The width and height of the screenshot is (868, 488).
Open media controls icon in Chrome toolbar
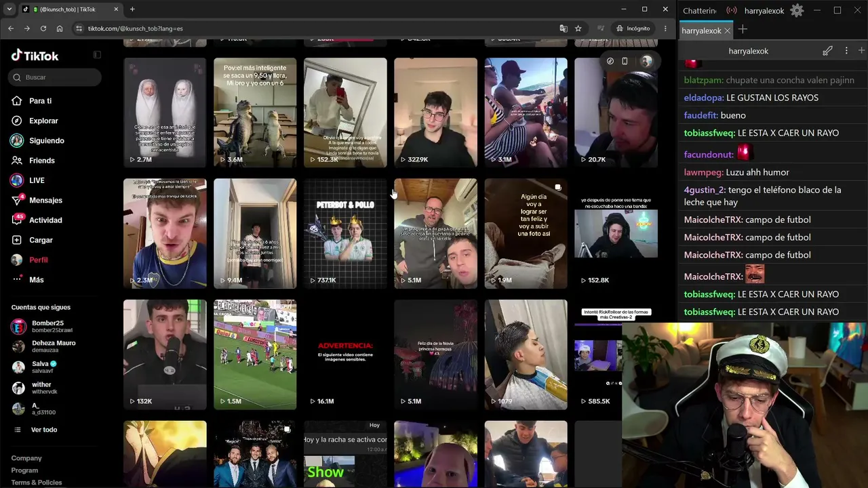(x=601, y=28)
